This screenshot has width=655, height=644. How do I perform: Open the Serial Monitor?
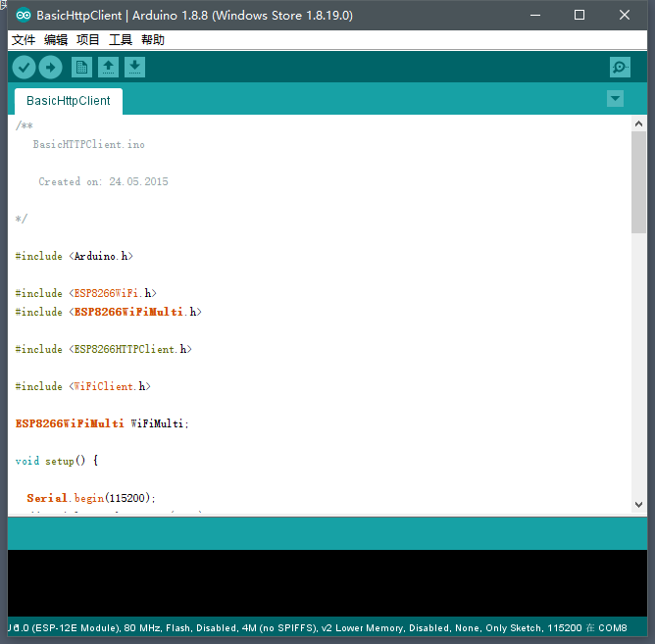pos(620,68)
